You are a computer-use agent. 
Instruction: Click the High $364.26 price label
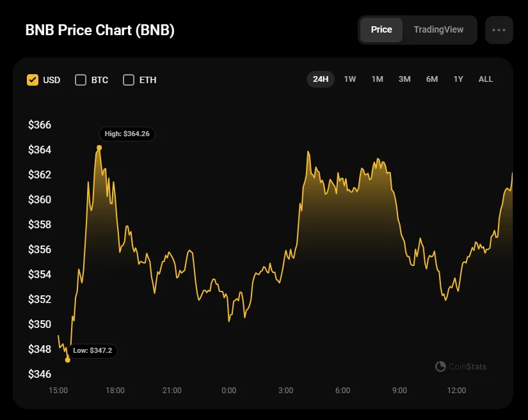click(x=127, y=134)
